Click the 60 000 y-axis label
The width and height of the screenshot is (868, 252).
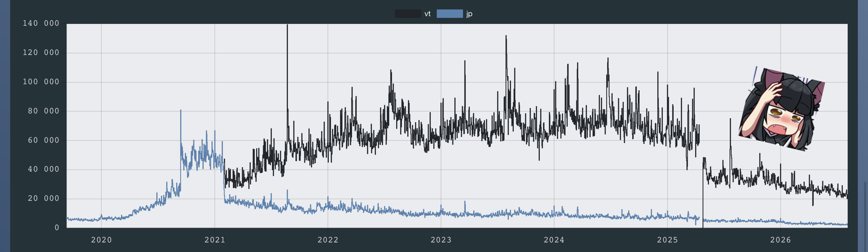click(44, 140)
